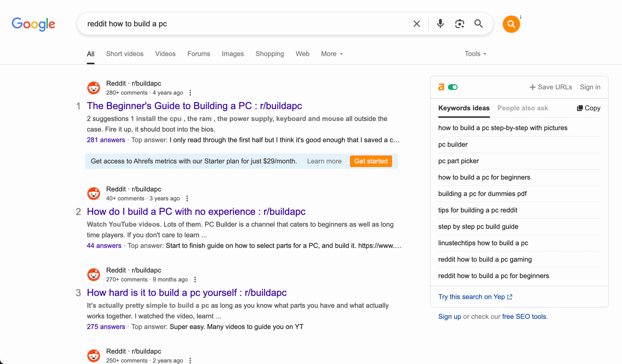Click Reddit favicon of the 'no experience' result
Screen dimensions: 622x364
pyautogui.click(x=94, y=193)
